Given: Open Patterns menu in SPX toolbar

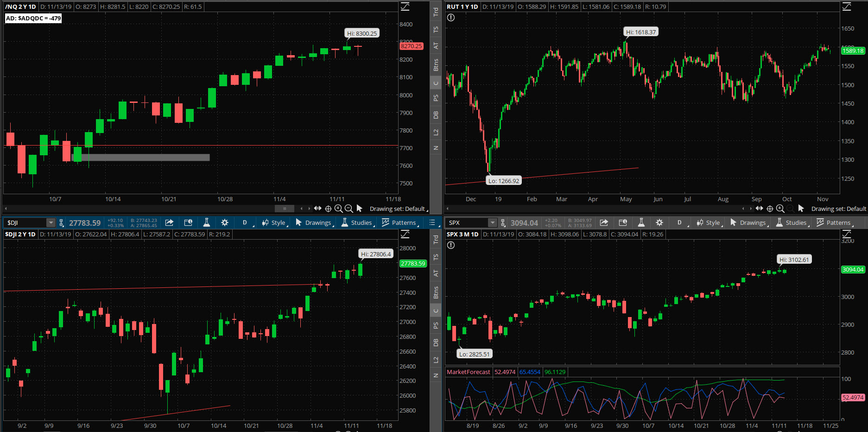Looking at the screenshot, I should click(835, 223).
